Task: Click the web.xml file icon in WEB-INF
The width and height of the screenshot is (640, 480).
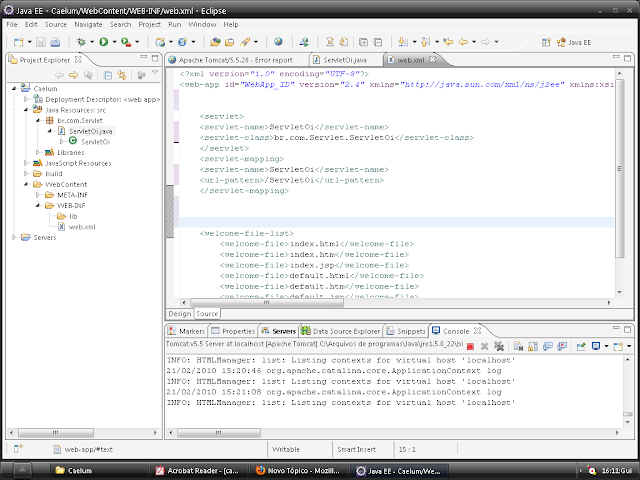Action: (x=60, y=227)
